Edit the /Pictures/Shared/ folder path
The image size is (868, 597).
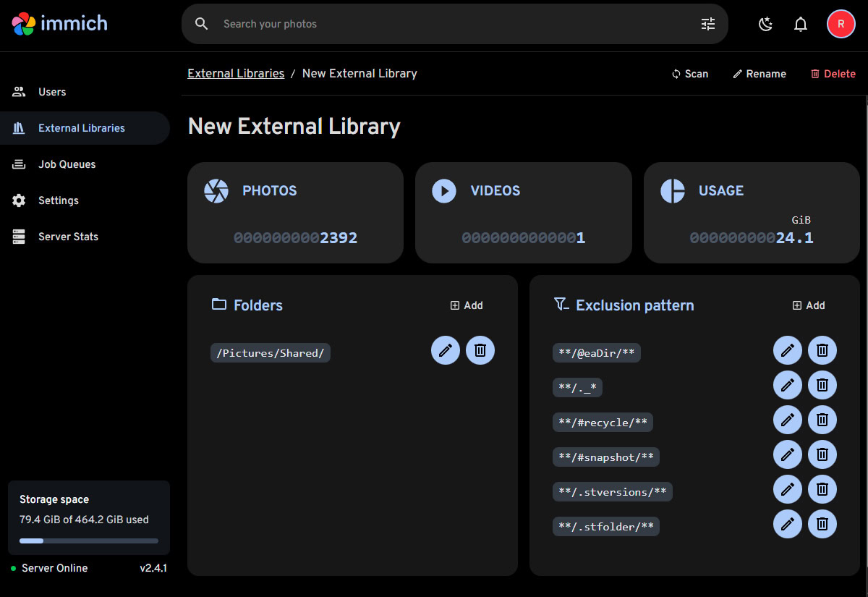446,350
